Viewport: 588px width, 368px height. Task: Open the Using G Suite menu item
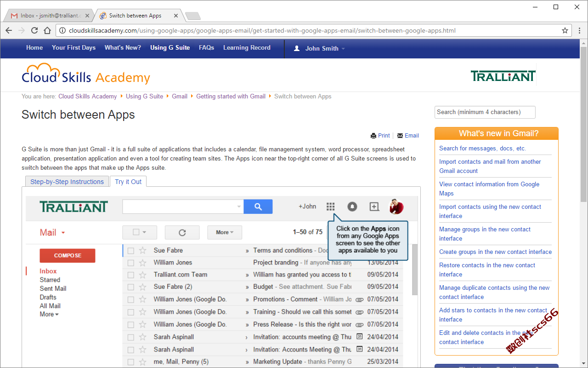coord(170,47)
